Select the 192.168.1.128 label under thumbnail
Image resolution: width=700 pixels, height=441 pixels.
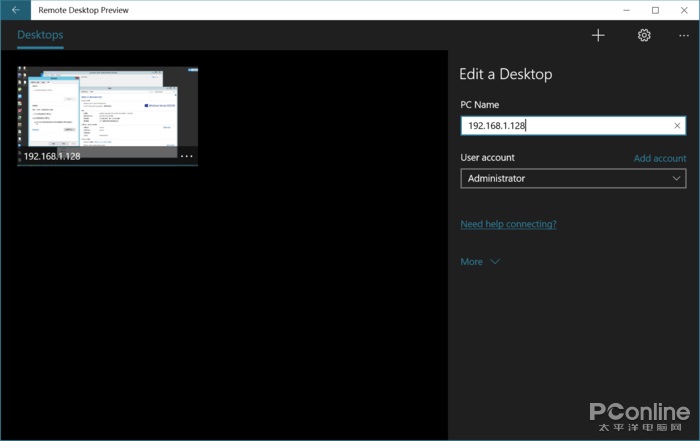pos(52,156)
